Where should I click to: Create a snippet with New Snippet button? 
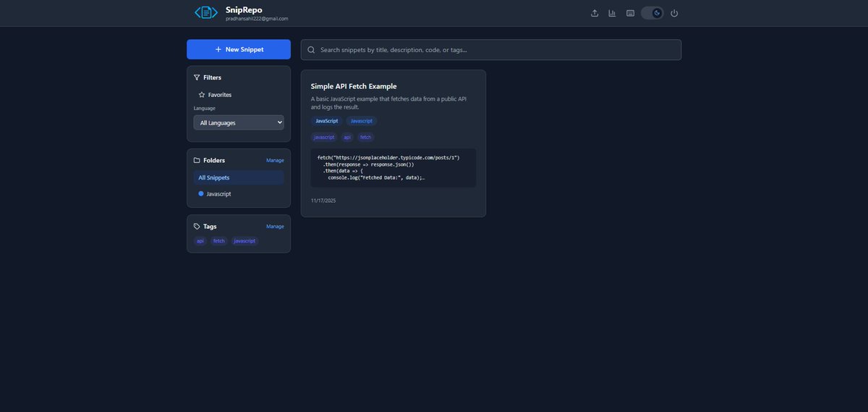point(239,49)
